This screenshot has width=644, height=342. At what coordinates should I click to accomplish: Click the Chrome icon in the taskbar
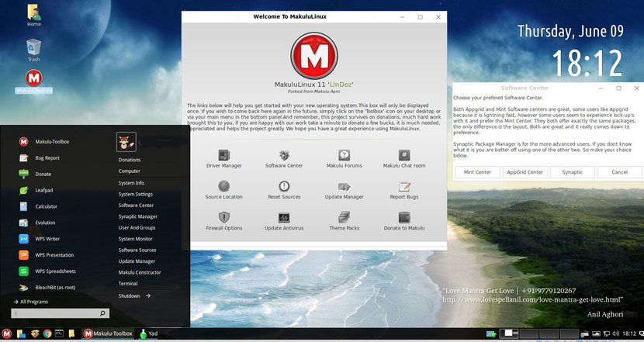[47, 333]
